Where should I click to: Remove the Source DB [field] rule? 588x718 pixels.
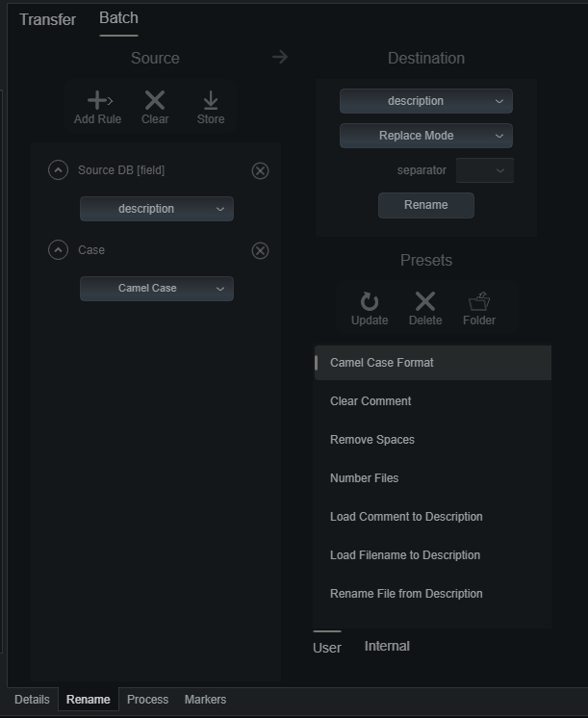pyautogui.click(x=260, y=170)
